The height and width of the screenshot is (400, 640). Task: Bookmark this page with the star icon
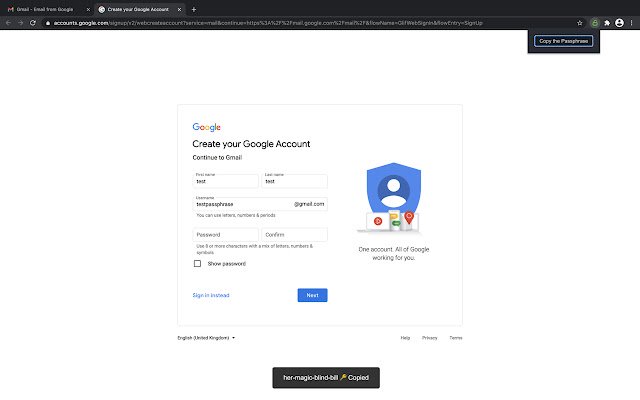click(x=581, y=22)
